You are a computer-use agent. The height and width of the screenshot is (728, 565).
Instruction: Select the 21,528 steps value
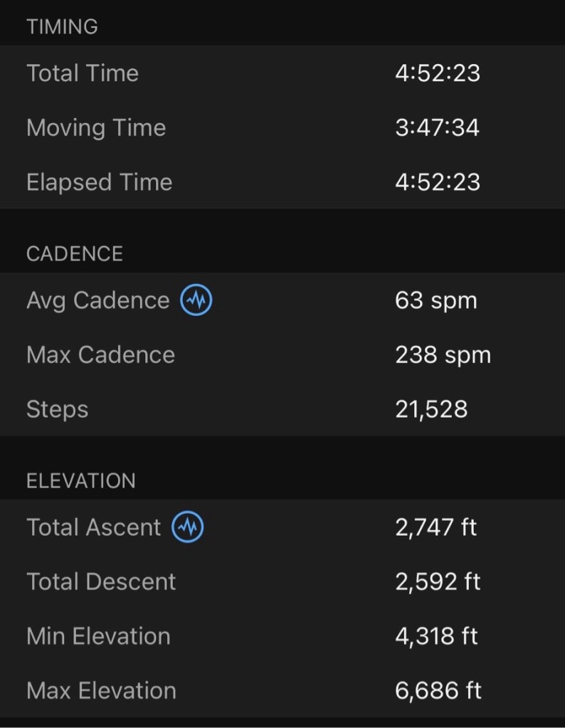(x=431, y=409)
